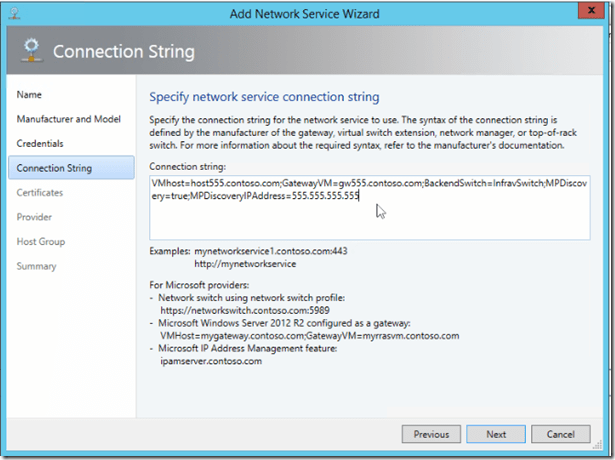Click the Add Network Service Wizard title bar
615x460 pixels.
coord(307,12)
